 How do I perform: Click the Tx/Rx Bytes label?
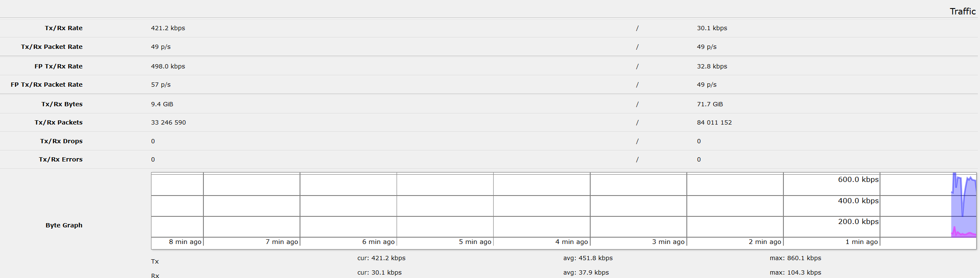click(62, 104)
